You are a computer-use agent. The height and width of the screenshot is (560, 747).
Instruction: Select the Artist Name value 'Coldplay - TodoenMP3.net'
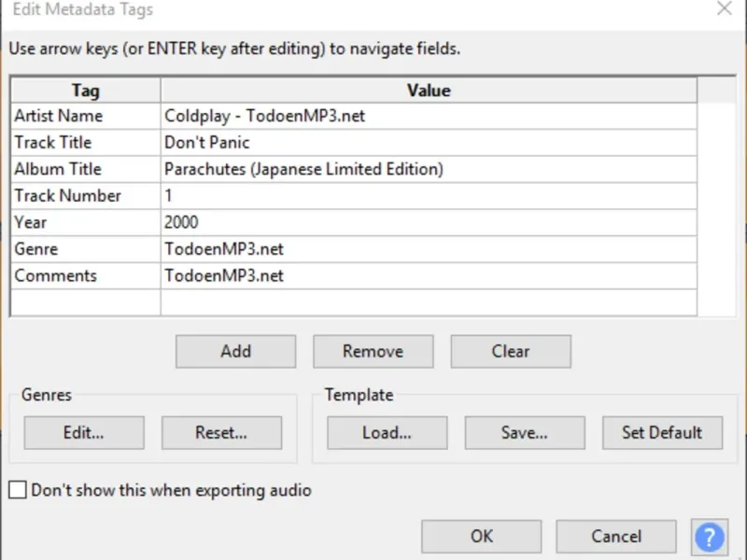[x=429, y=116]
